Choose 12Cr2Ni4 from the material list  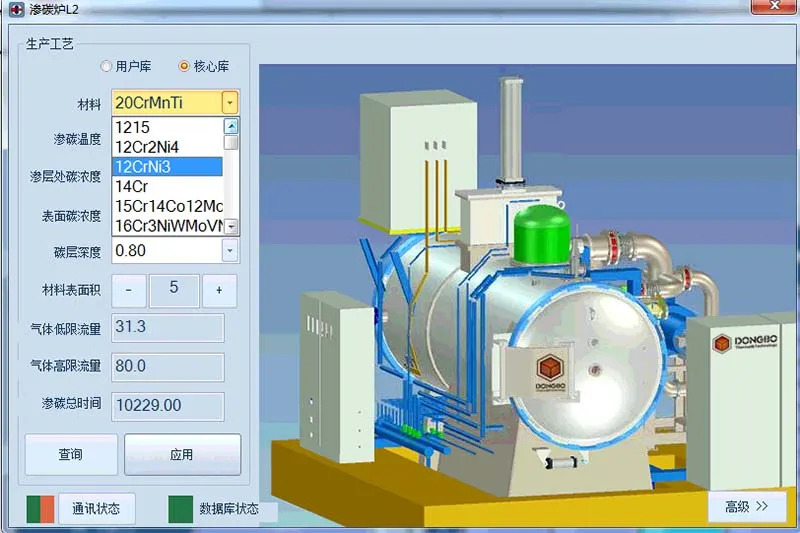click(167, 147)
